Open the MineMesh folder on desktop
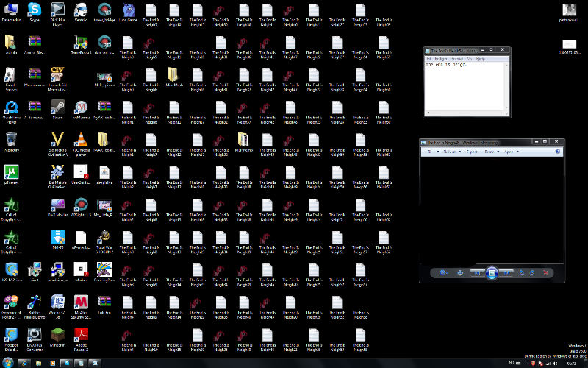588x368 pixels. (174, 77)
